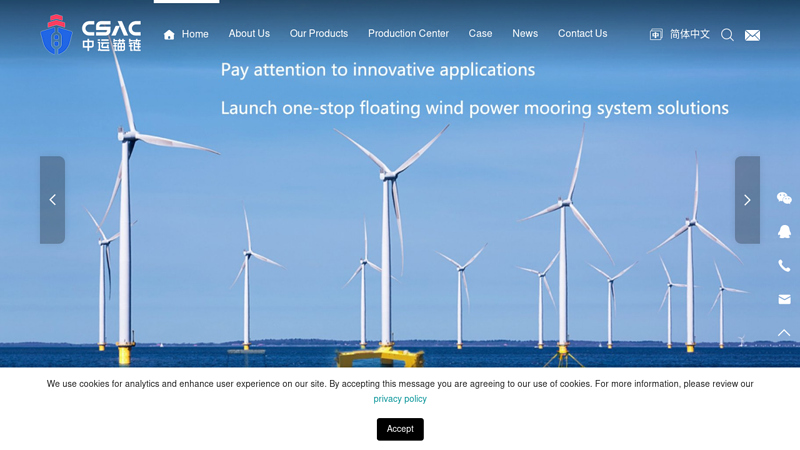800x450 pixels.
Task: Click the home icon in navigation
Action: [169, 35]
